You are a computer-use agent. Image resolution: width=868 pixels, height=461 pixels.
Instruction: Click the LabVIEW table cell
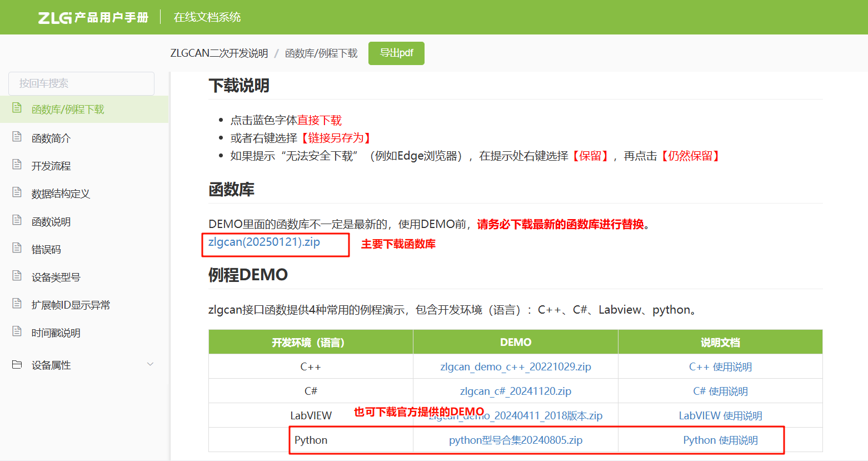click(x=311, y=415)
